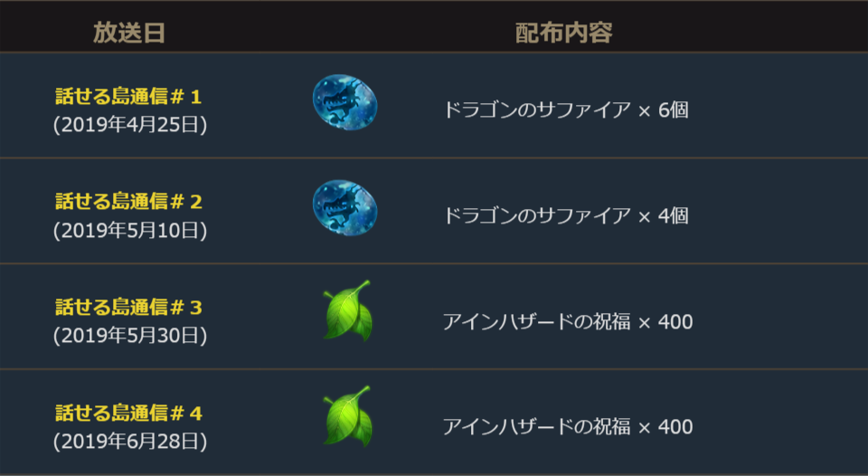Click the date (2019年6月28日)
The width and height of the screenshot is (868, 476).
[129, 442]
